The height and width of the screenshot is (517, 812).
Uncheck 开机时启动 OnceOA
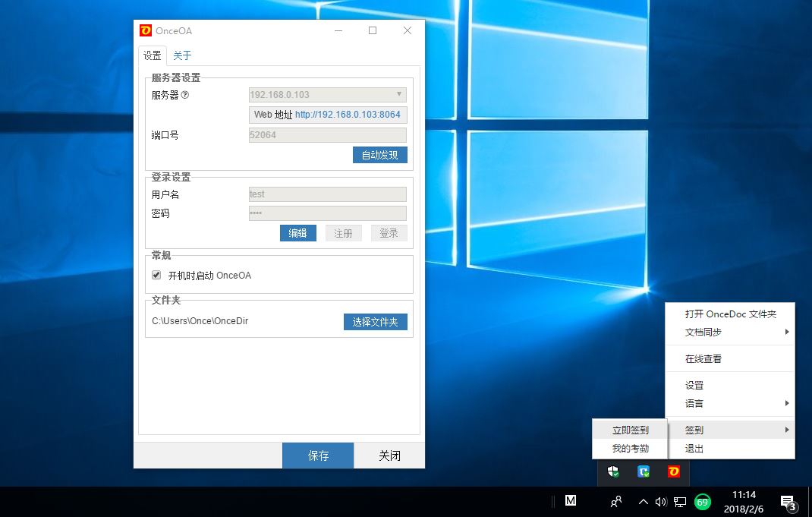[x=156, y=275]
